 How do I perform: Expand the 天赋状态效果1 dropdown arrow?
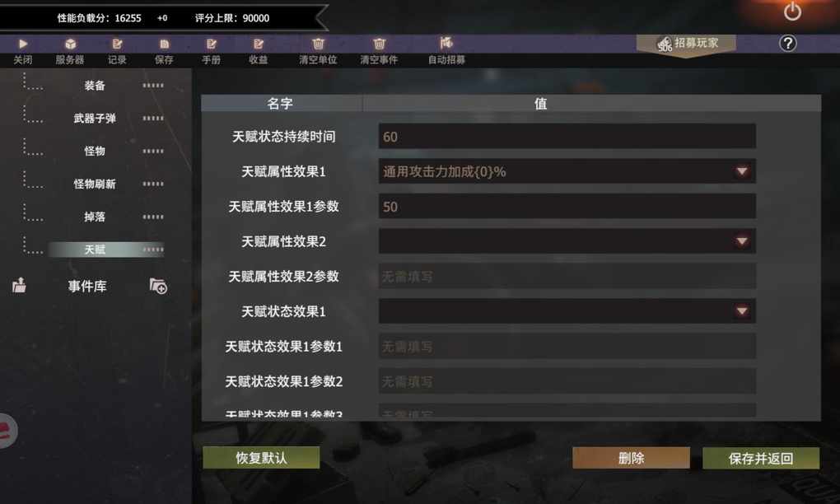741,311
